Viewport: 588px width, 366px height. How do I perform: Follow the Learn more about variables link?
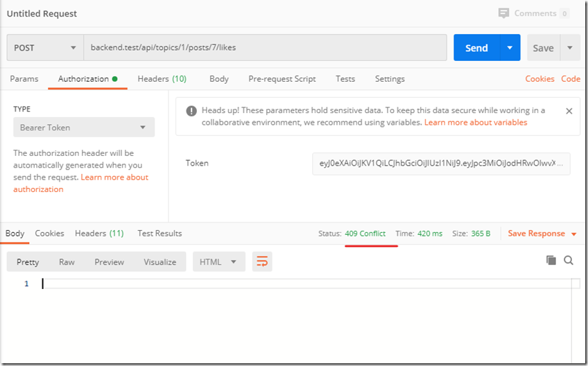point(476,122)
